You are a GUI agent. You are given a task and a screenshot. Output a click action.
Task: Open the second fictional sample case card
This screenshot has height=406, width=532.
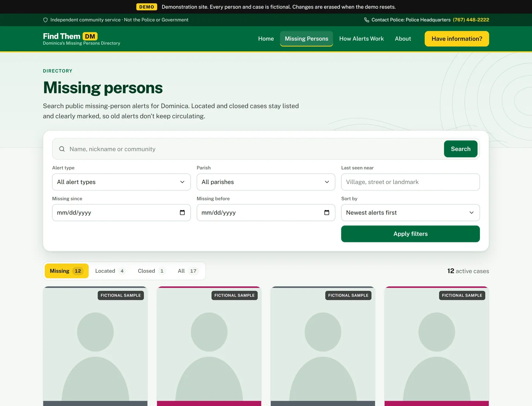(x=209, y=346)
